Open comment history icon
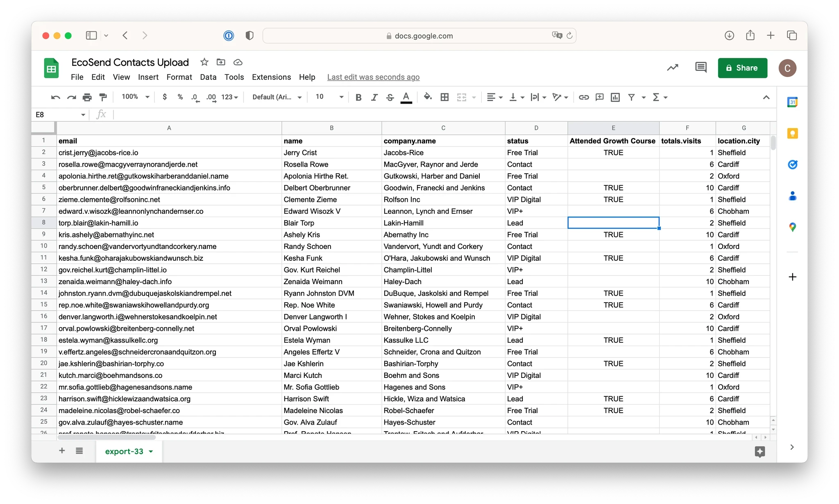The height and width of the screenshot is (504, 839). [x=701, y=68]
